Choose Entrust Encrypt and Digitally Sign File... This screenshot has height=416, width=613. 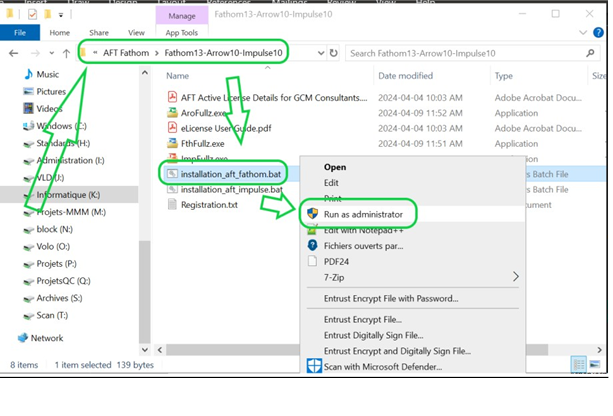pyautogui.click(x=397, y=351)
